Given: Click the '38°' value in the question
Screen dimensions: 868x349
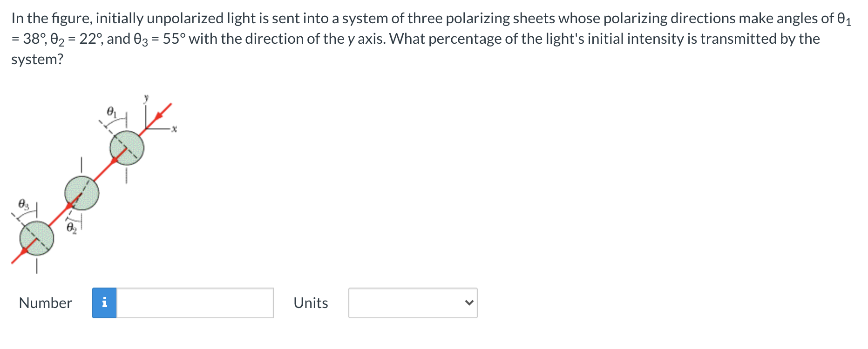Looking at the screenshot, I should (x=34, y=39).
